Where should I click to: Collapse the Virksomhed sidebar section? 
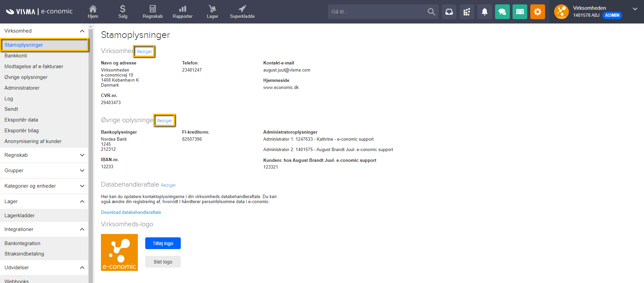pyautogui.click(x=82, y=31)
